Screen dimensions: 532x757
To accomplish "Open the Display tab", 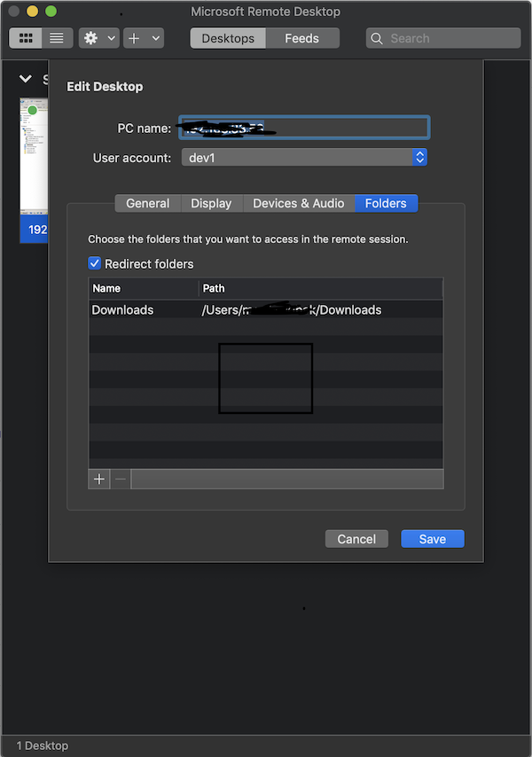I will coord(211,203).
